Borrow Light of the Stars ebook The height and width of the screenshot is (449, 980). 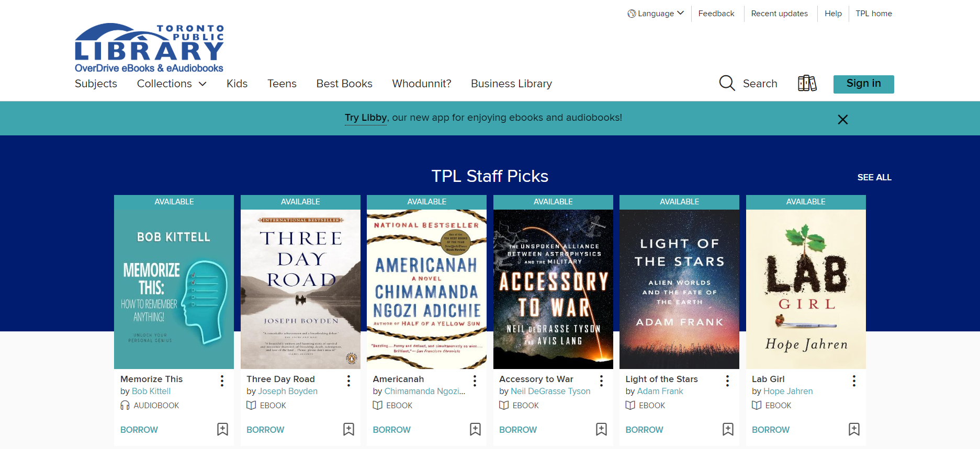point(645,430)
